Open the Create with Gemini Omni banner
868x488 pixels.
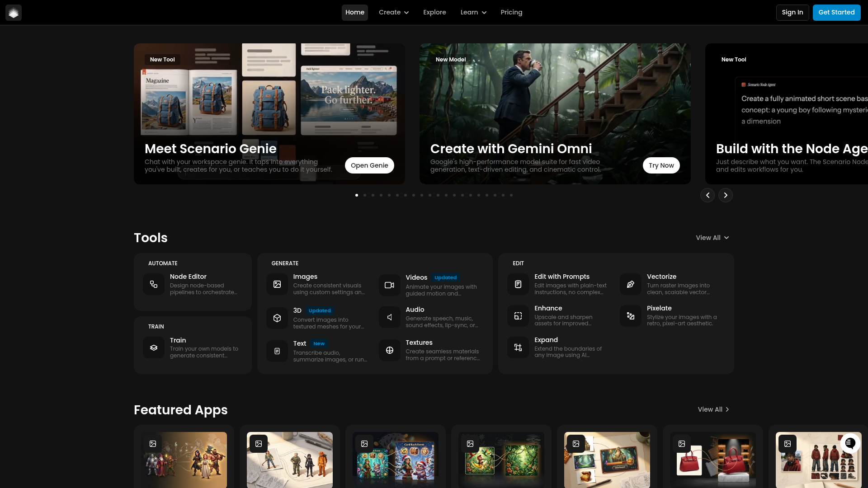click(x=555, y=114)
